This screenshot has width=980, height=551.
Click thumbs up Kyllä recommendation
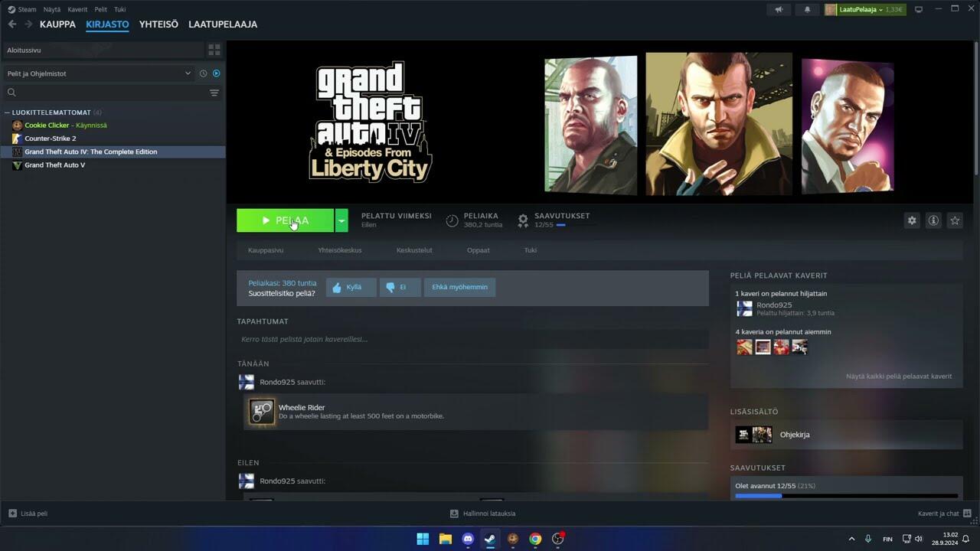coord(351,287)
